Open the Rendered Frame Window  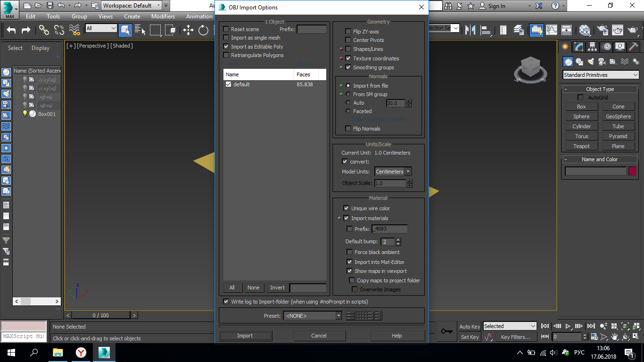pyautogui.click(x=617, y=30)
